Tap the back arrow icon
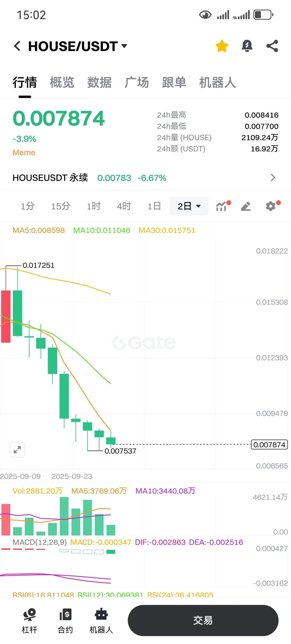 point(17,46)
